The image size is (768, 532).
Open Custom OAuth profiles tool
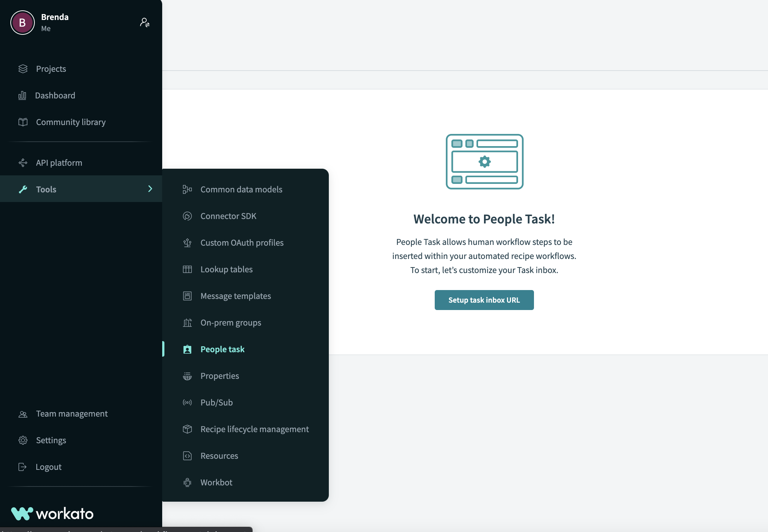point(241,242)
